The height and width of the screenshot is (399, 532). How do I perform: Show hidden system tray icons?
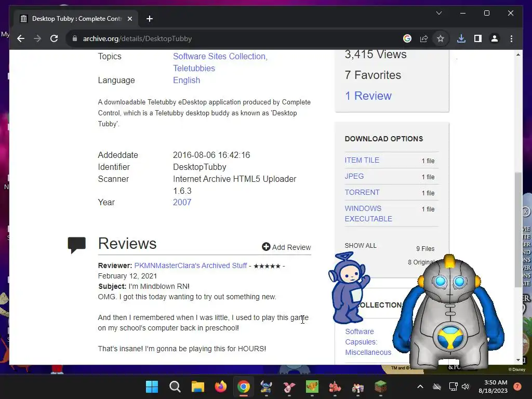420,387
